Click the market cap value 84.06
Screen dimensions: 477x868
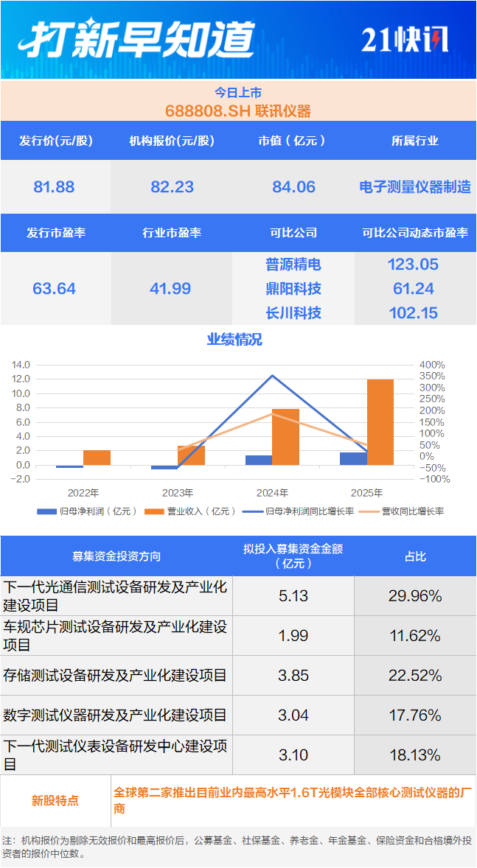click(293, 187)
